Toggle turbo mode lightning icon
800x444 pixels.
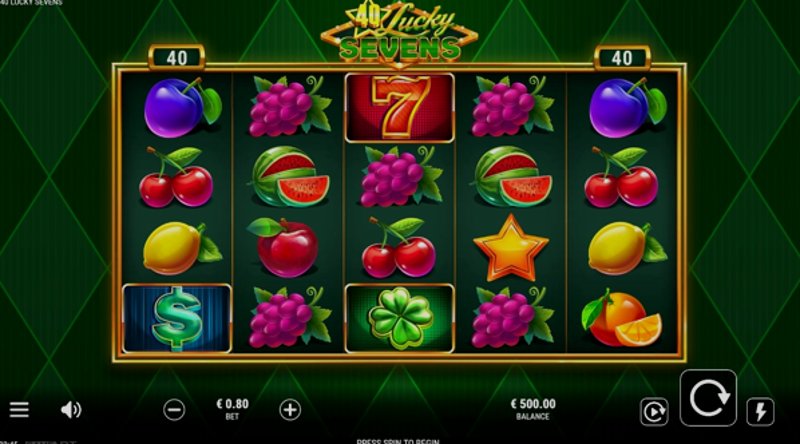(x=760, y=411)
